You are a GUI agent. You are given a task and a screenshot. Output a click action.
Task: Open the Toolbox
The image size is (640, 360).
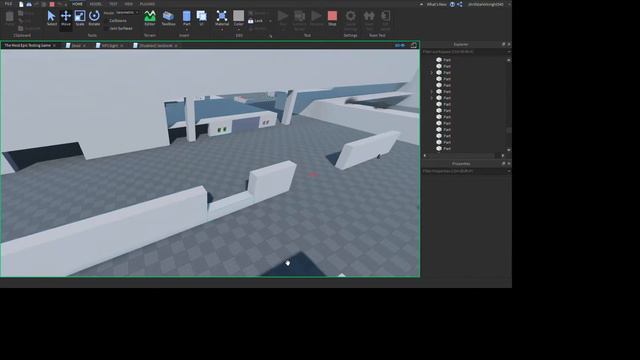click(x=168, y=18)
